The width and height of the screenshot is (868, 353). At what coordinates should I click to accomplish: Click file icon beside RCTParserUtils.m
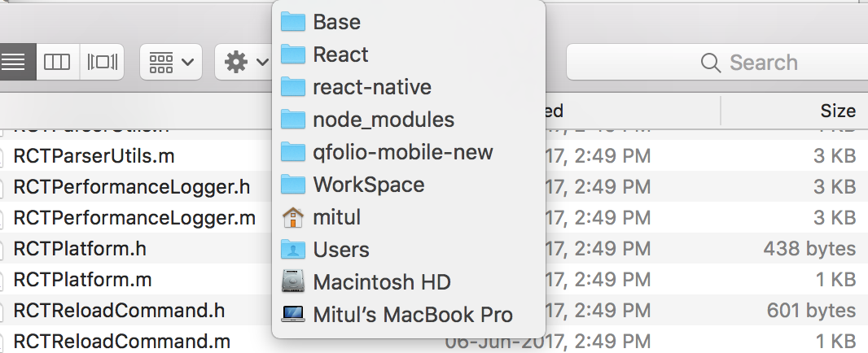tap(2, 156)
